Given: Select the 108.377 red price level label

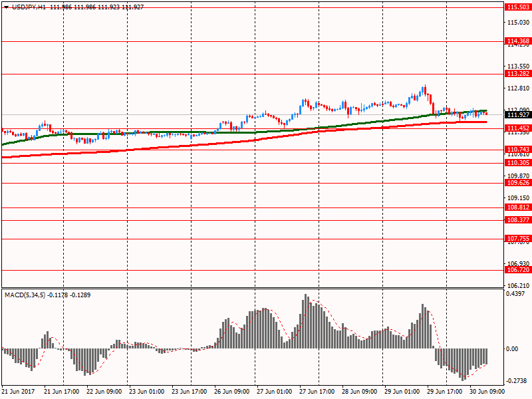Looking at the screenshot, I should pyautogui.click(x=518, y=220).
